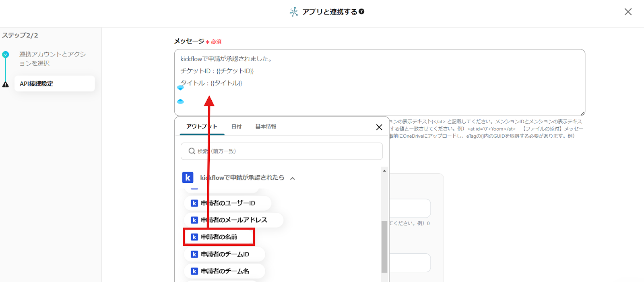Click the help question mark beside アプリと連携する
This screenshot has width=644, height=282.
pos(361,12)
